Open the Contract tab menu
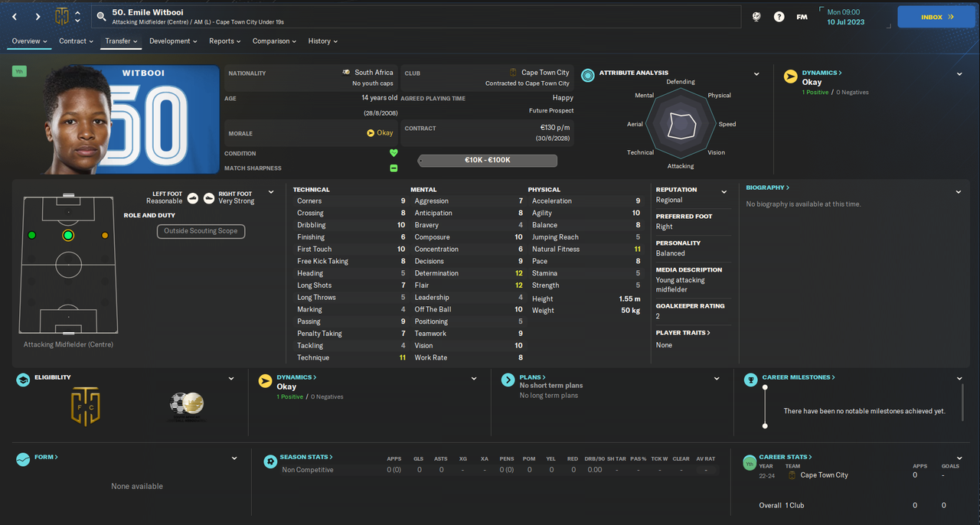The width and height of the screenshot is (980, 525). point(76,41)
